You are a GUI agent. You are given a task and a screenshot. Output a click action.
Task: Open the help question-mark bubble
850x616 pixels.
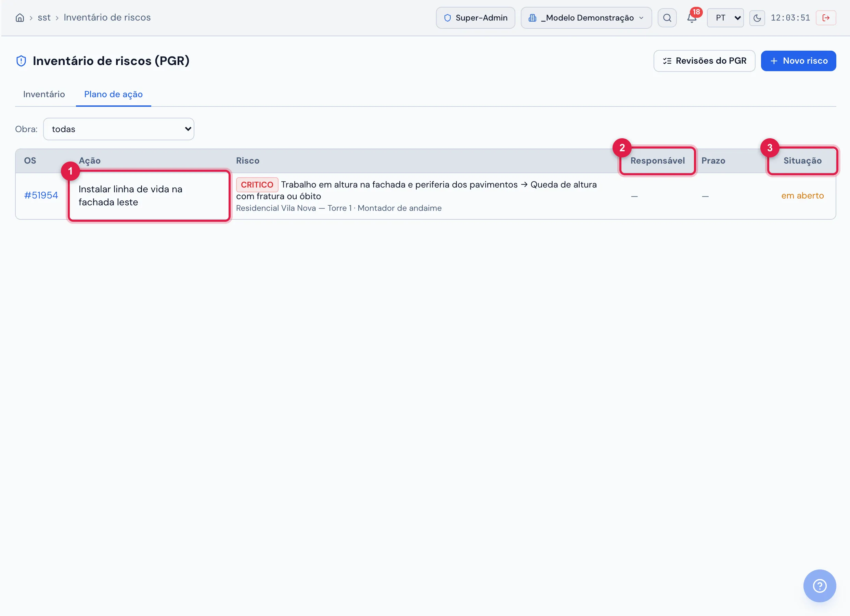click(820, 586)
